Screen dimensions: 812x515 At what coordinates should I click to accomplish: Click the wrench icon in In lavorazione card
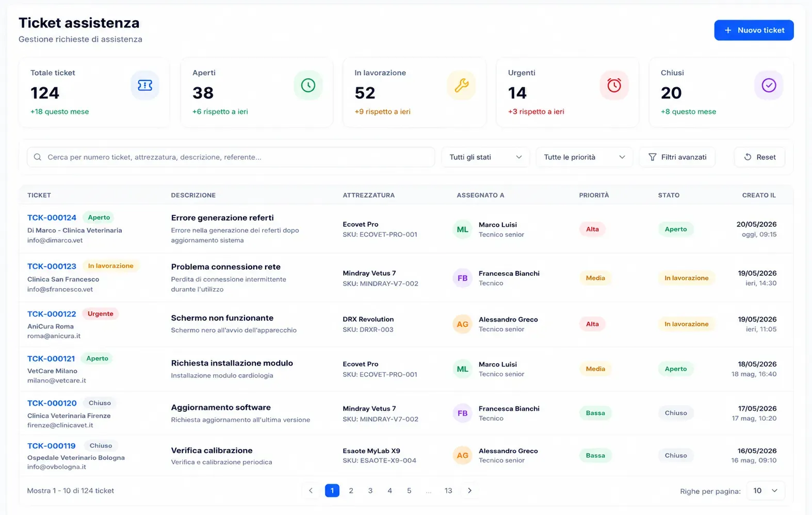(x=461, y=85)
